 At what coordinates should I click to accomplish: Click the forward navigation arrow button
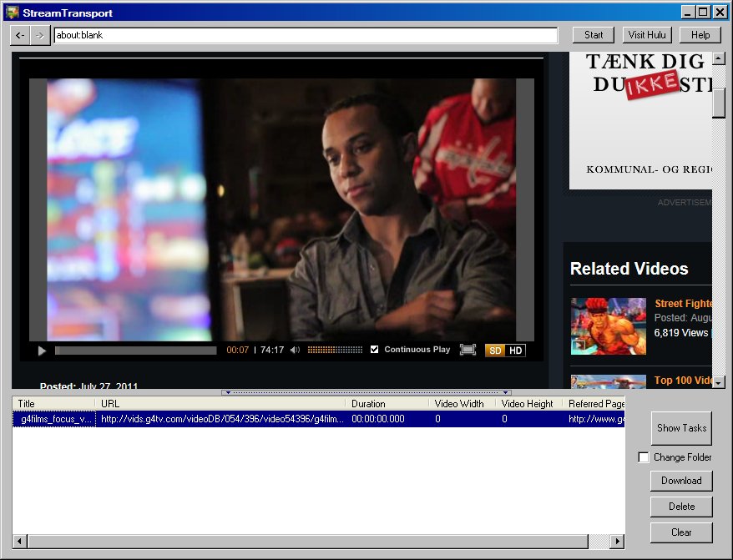tap(40, 36)
